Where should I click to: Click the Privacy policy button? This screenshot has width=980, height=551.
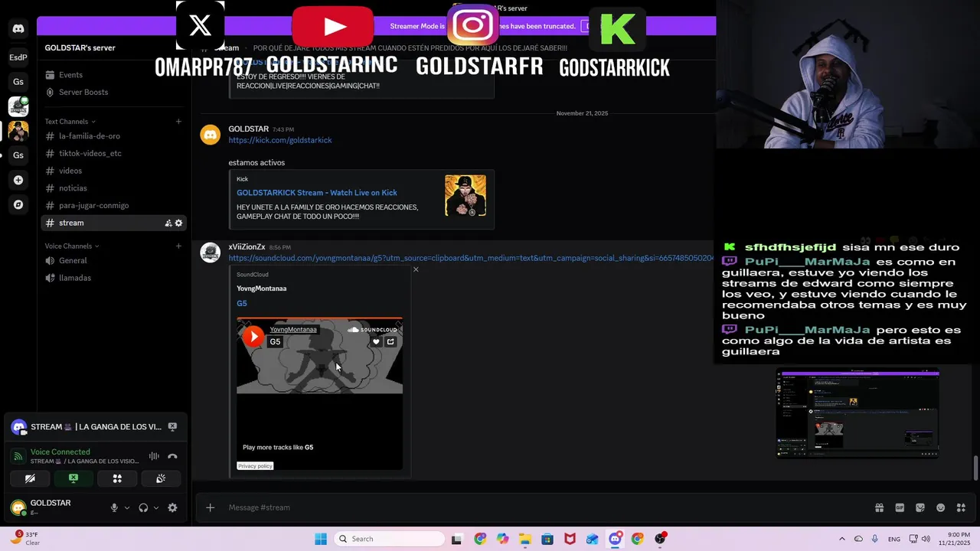point(255,466)
